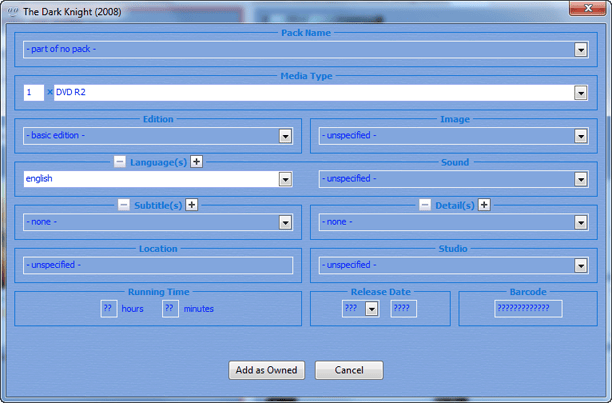This screenshot has width=612, height=403.
Task: Click the plus icon beside Language(s)
Action: [x=196, y=162]
